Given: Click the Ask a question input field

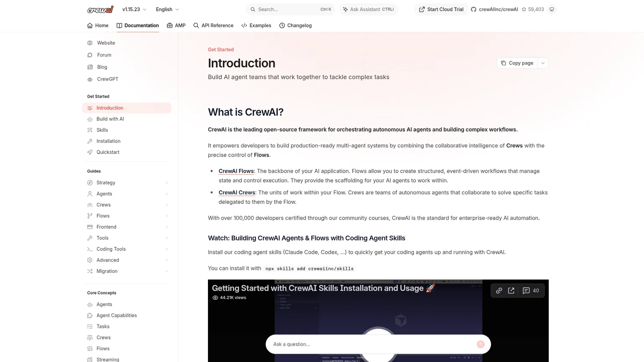Looking at the screenshot, I should click(372, 344).
